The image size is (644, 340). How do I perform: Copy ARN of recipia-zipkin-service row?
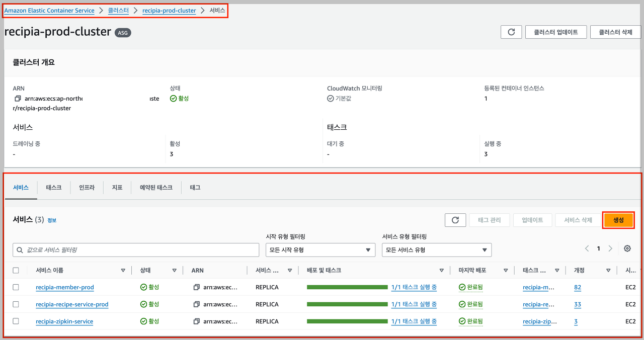click(197, 321)
